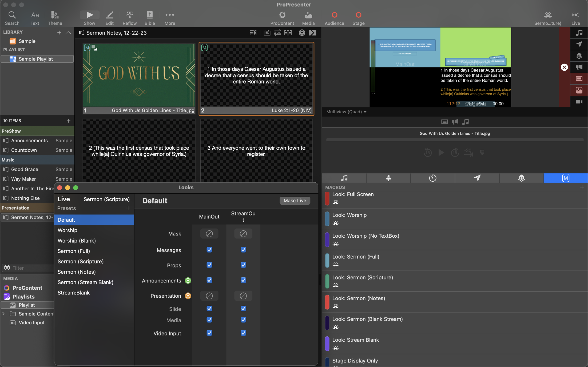Click the clear audio music note icon

[x=579, y=33]
